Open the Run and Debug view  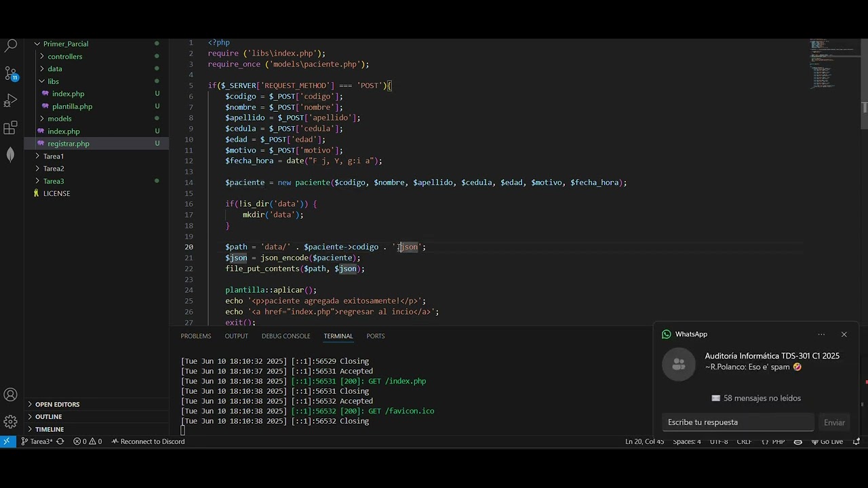(x=11, y=100)
